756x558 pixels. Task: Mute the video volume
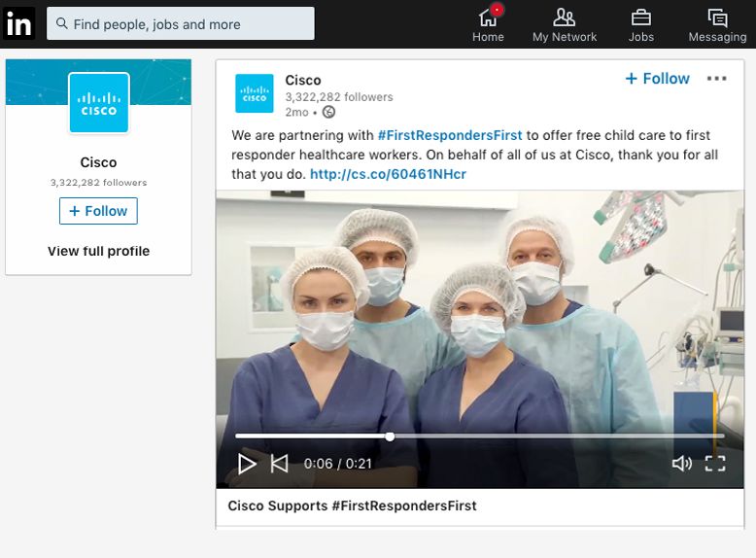coord(682,464)
